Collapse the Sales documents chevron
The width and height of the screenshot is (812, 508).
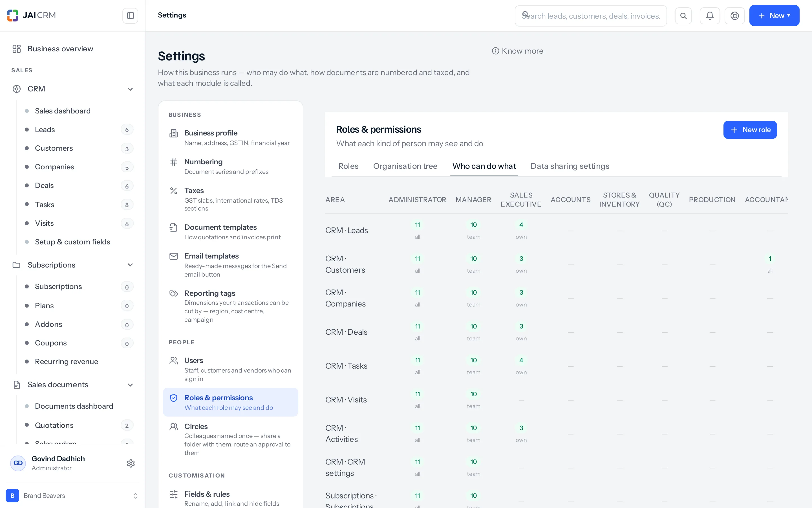click(130, 385)
